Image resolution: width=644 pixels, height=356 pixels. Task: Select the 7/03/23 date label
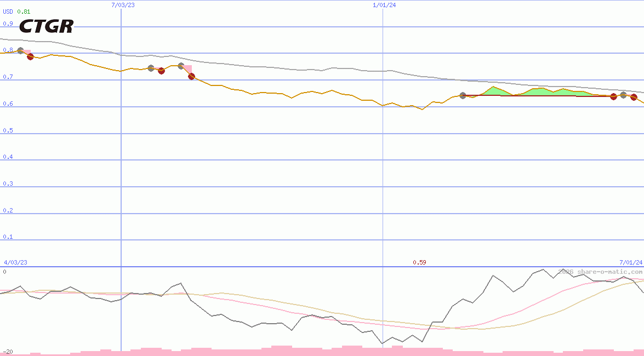pos(123,5)
